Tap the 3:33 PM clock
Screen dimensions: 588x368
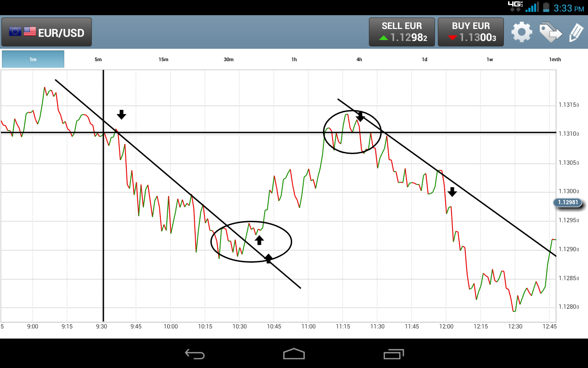coord(569,8)
